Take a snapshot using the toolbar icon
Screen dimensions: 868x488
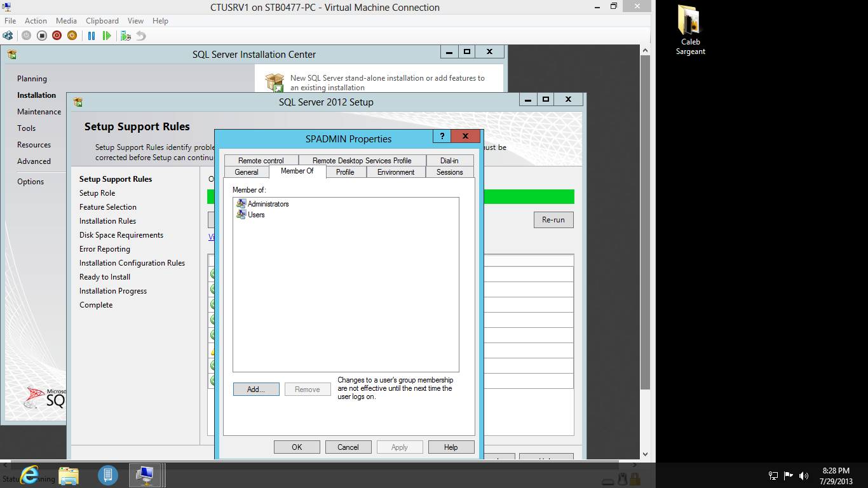[x=126, y=36]
